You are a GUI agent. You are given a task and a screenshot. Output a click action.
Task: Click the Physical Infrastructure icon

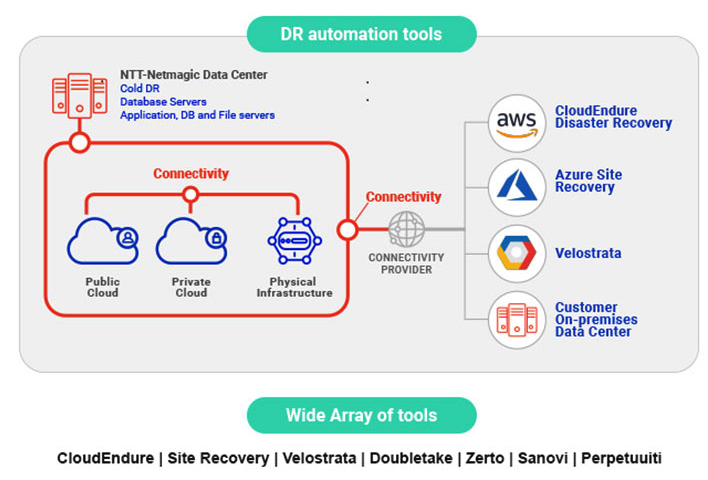[x=294, y=241]
